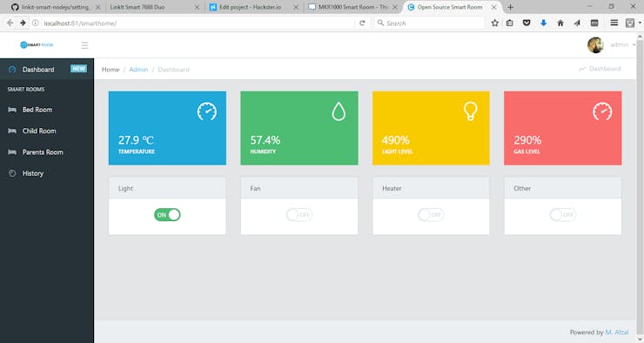Click the chart icon beside Dashboard link
The width and height of the screenshot is (644, 343).
582,69
